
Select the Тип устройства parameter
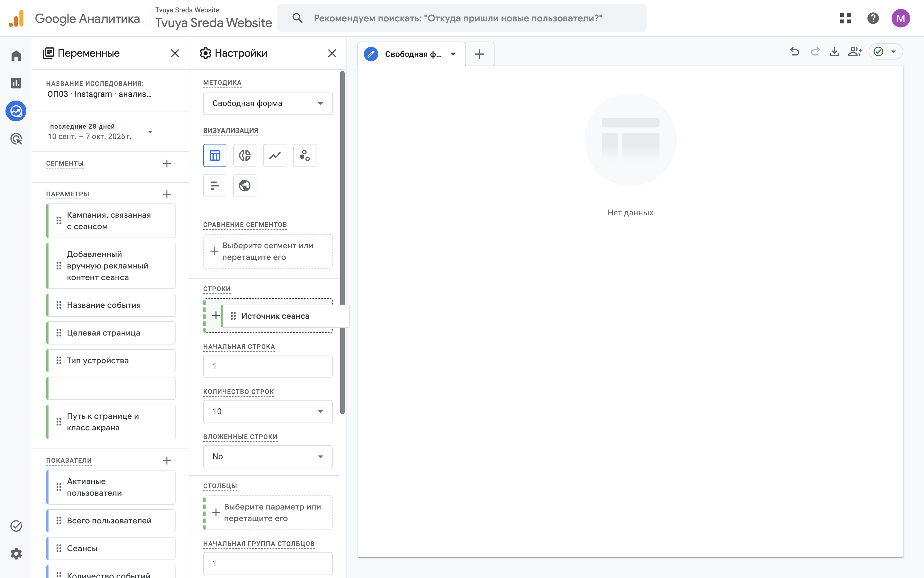click(x=111, y=360)
